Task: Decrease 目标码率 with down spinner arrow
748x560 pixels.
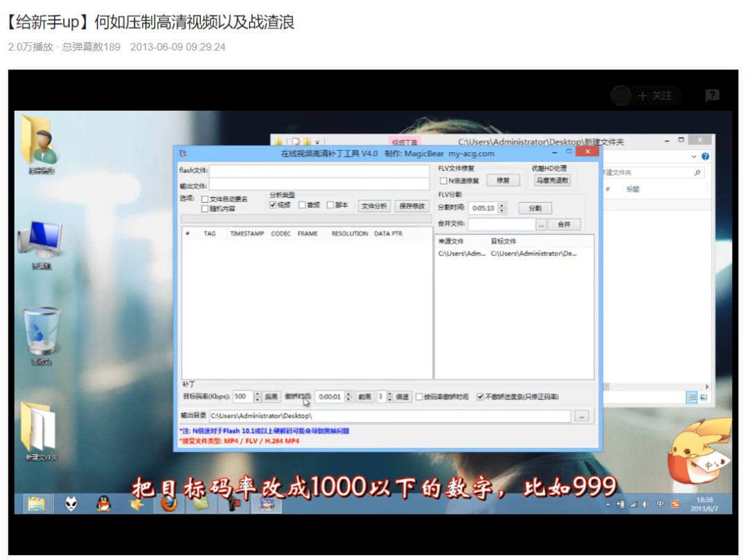Action: [258, 399]
